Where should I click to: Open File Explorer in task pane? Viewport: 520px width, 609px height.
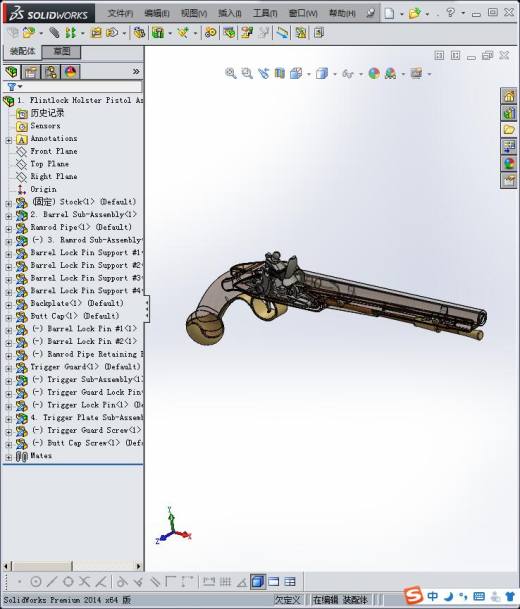click(x=509, y=130)
